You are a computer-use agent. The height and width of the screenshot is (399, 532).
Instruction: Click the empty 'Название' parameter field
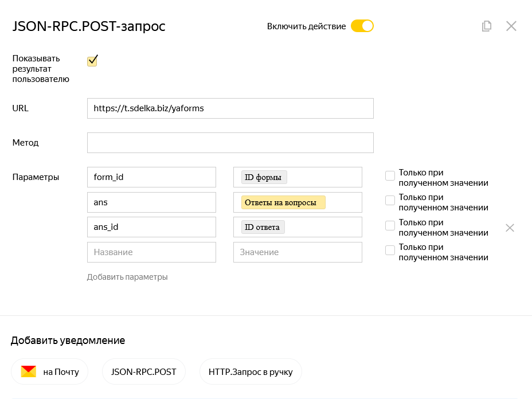coord(151,252)
